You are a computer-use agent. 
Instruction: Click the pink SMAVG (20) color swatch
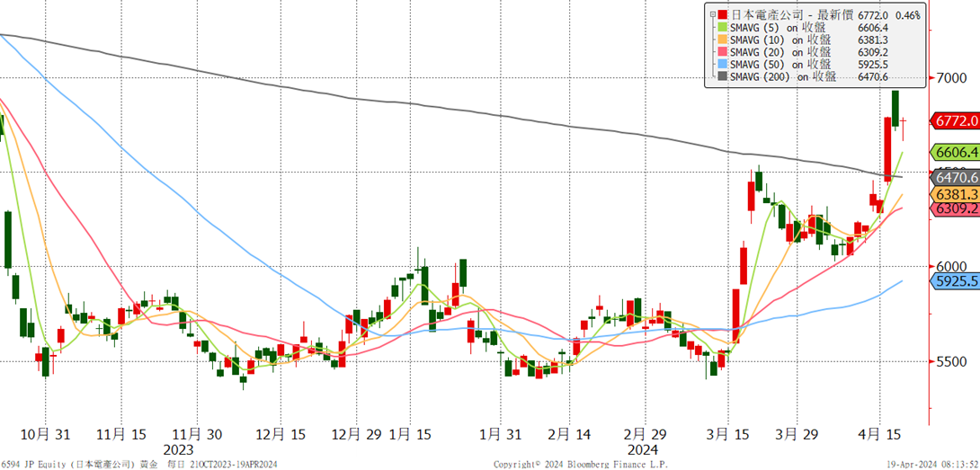pos(723,52)
